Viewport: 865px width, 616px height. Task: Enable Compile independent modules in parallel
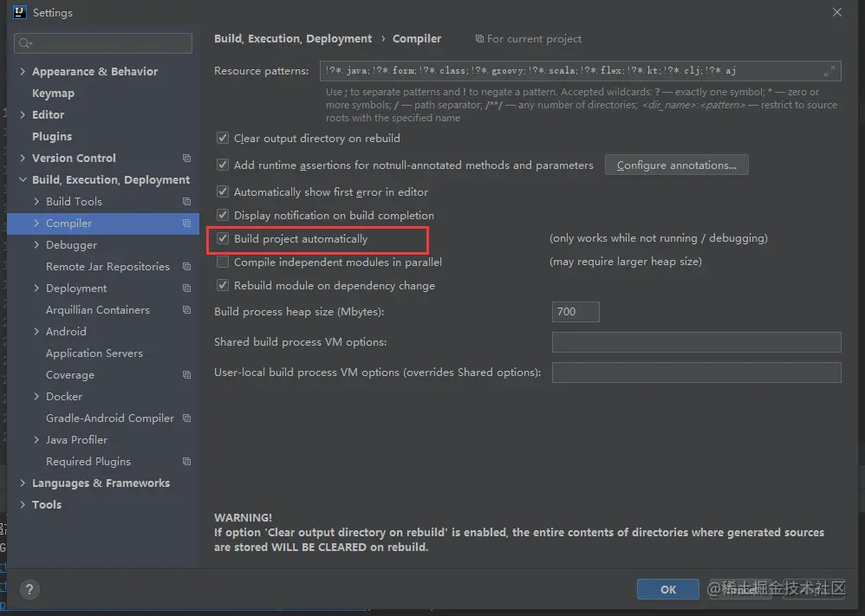223,262
